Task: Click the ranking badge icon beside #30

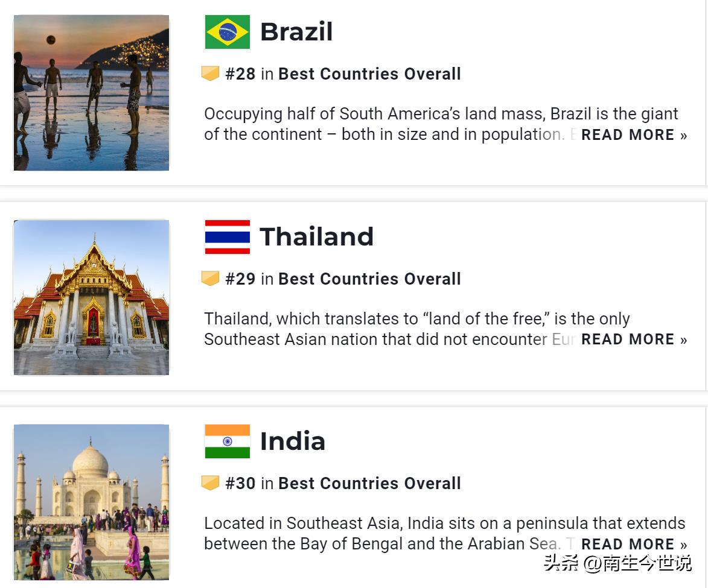Action: tap(210, 483)
